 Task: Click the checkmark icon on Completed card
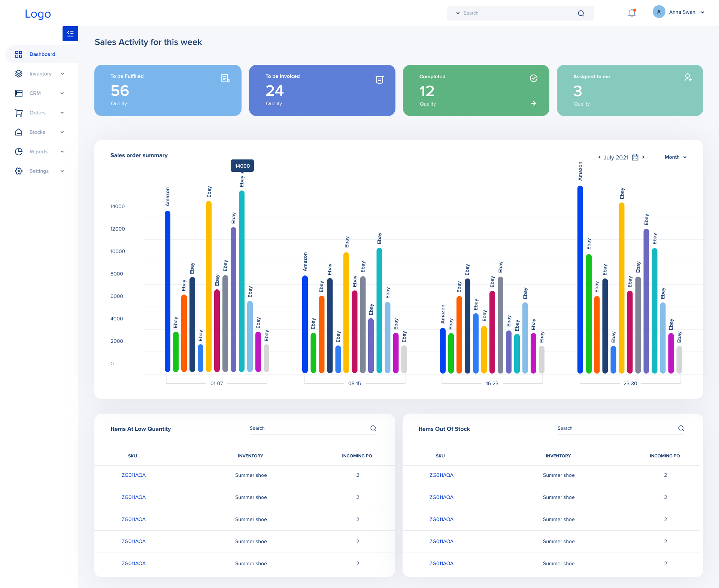pos(534,78)
